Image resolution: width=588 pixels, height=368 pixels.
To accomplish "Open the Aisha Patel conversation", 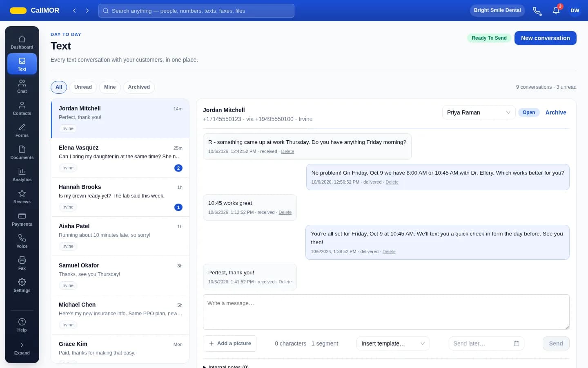I will (120, 236).
